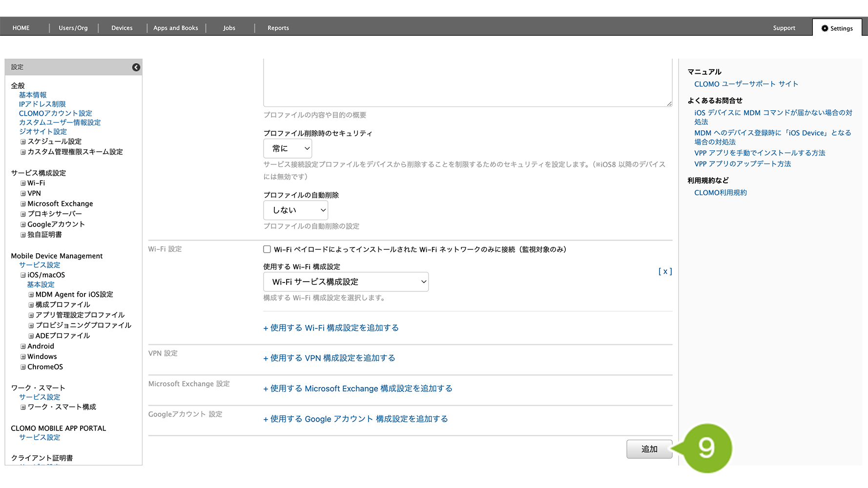
Task: Collapse the 設定 sidebar with arrow icon
Action: pyautogui.click(x=136, y=67)
